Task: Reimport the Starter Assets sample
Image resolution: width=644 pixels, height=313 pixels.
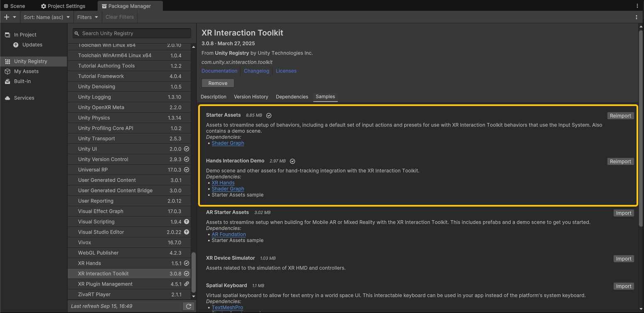Action: pos(620,116)
